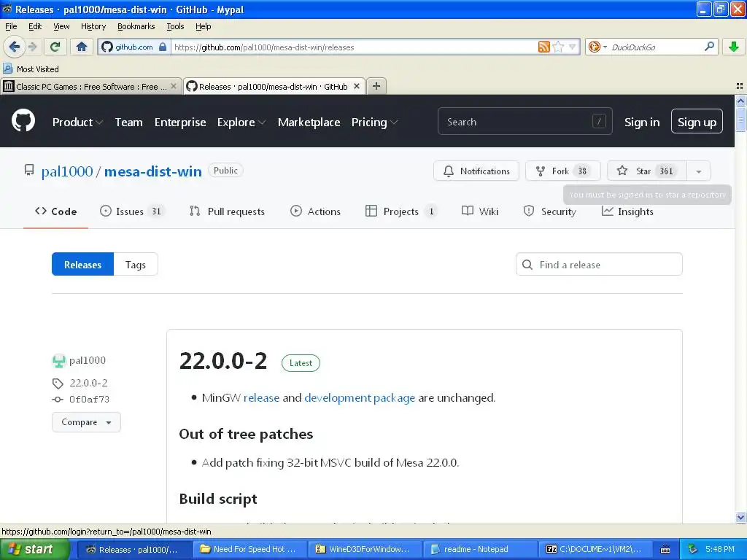Fork the repository with the Fork button
747x560 pixels.
pyautogui.click(x=562, y=171)
